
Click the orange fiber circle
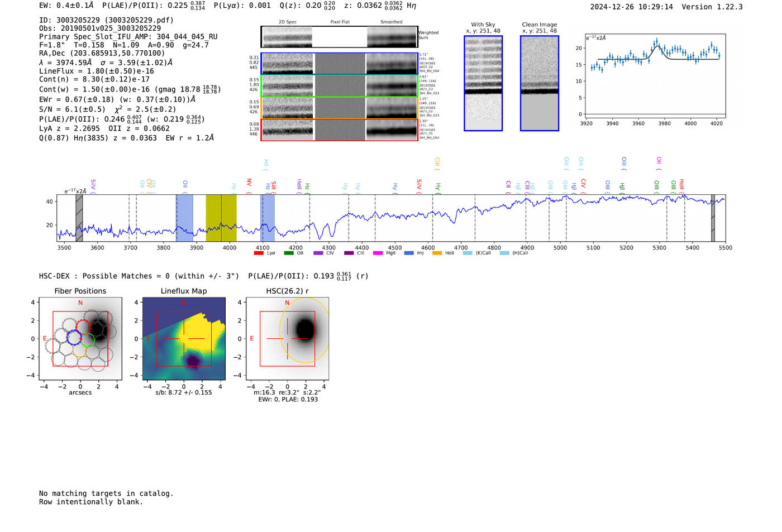point(80,350)
